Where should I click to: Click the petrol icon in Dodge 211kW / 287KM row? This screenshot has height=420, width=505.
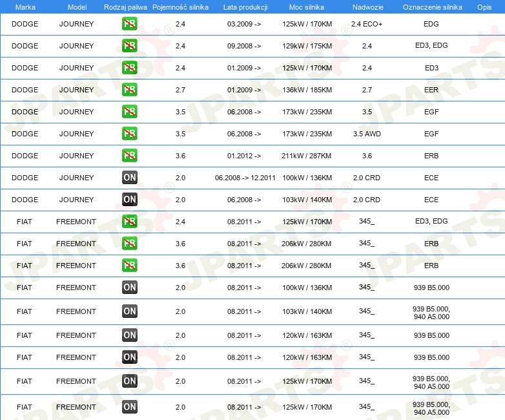coord(129,155)
